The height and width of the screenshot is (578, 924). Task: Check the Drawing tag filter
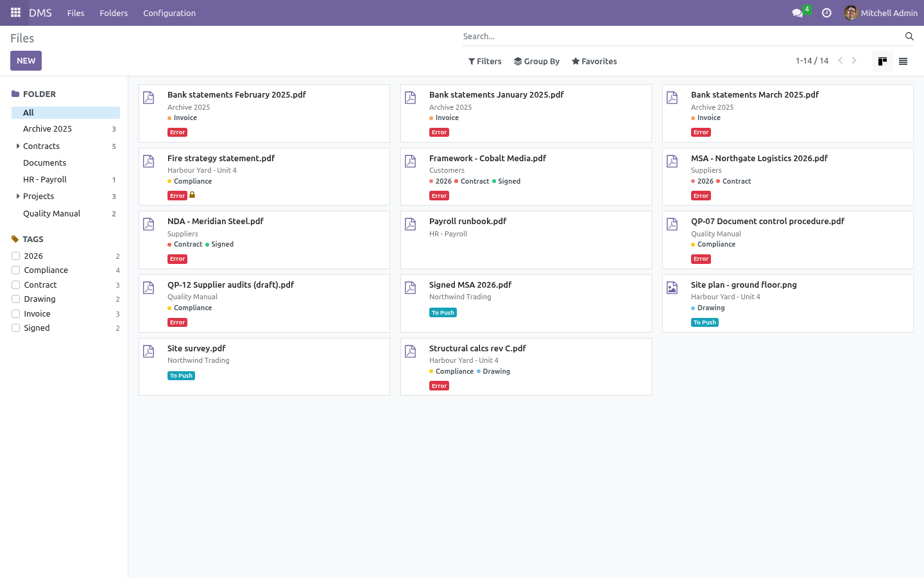coord(16,299)
